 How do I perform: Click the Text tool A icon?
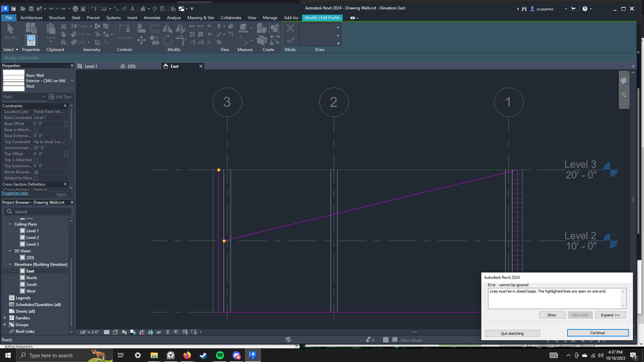[x=132, y=8]
